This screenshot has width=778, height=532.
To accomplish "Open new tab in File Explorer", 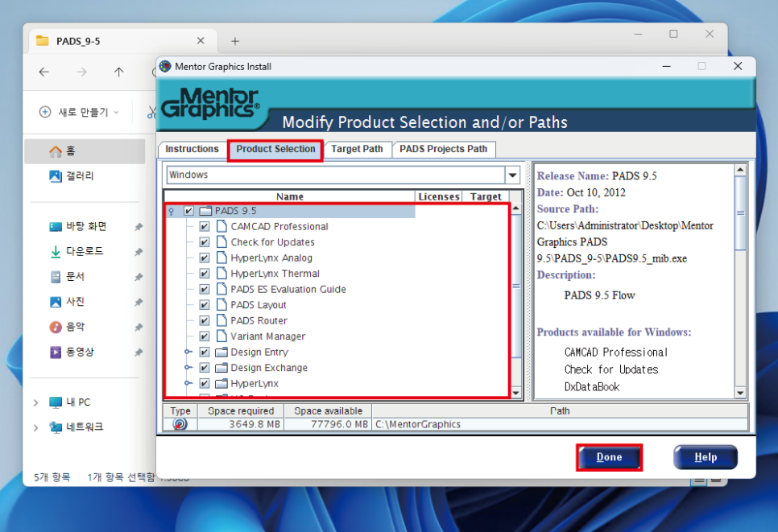I will click(x=235, y=41).
